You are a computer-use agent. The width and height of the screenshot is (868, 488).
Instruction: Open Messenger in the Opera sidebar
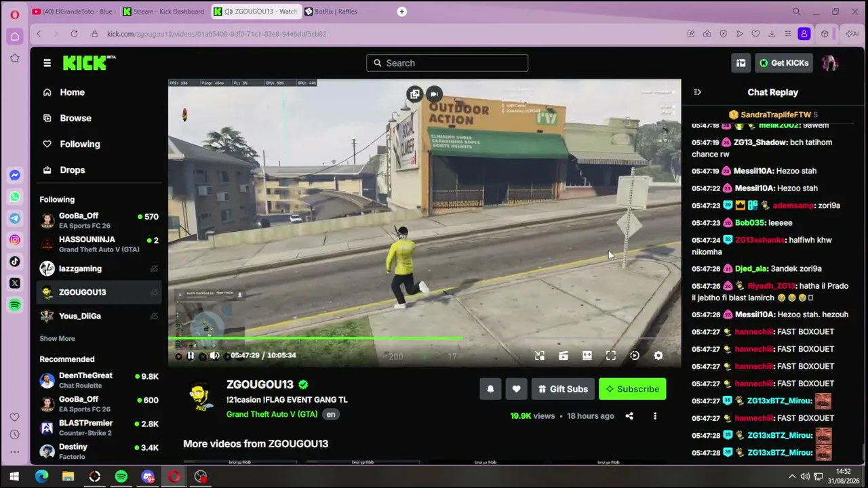(x=15, y=176)
